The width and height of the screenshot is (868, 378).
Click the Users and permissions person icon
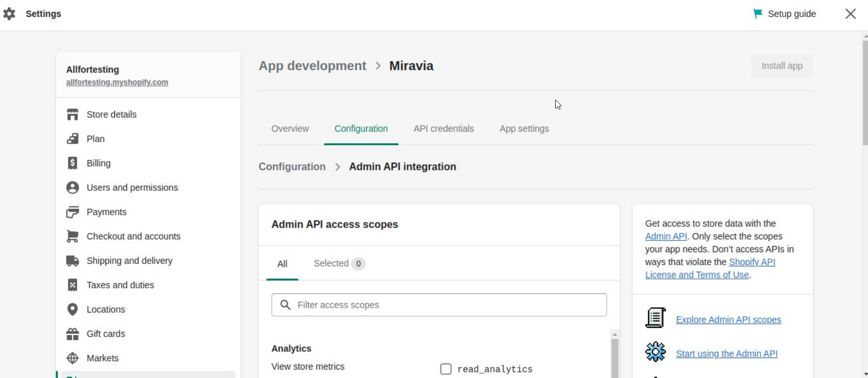[72, 188]
